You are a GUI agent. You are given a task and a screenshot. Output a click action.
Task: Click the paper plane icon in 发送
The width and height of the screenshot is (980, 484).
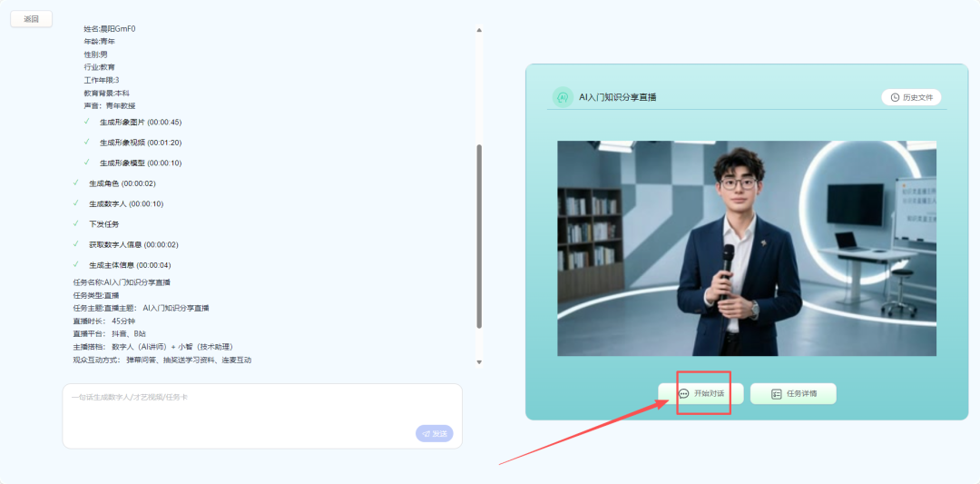[x=426, y=434]
